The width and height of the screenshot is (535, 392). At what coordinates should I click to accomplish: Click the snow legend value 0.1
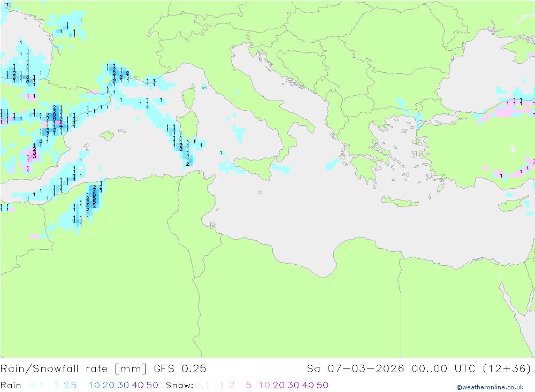tap(202, 385)
